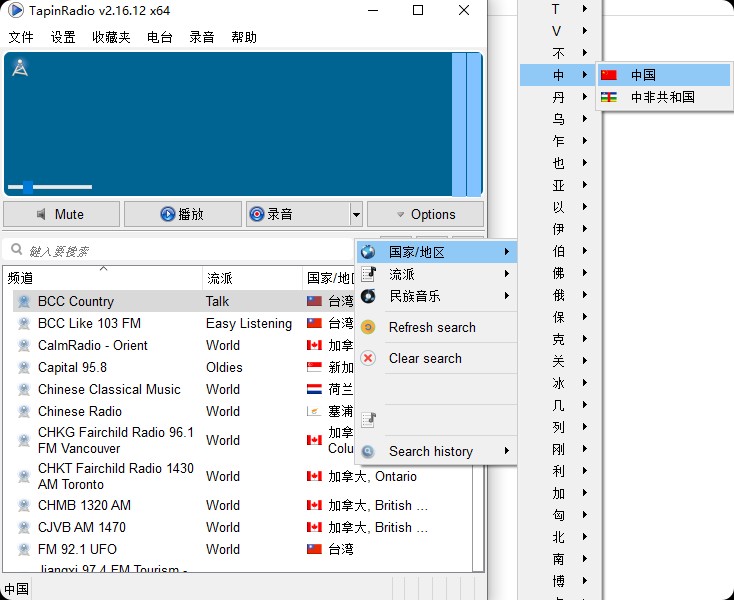Open the 收藏夹 menu

(x=111, y=37)
